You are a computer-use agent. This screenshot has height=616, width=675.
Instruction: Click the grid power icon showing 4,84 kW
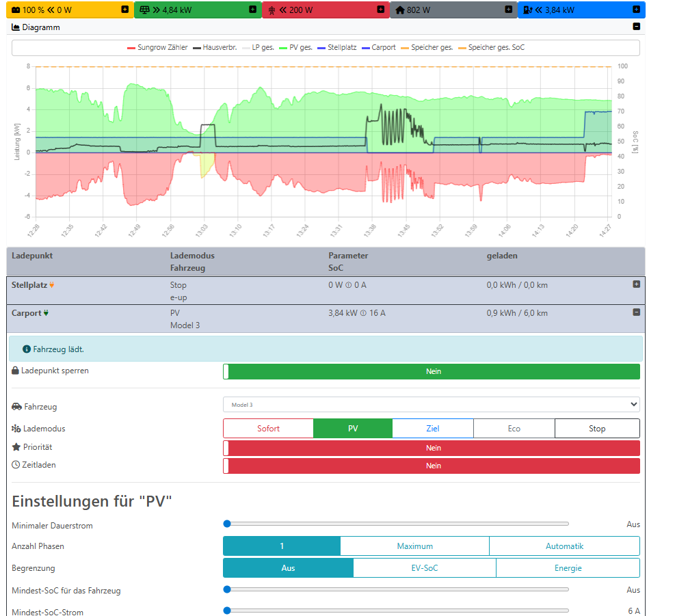pos(145,10)
